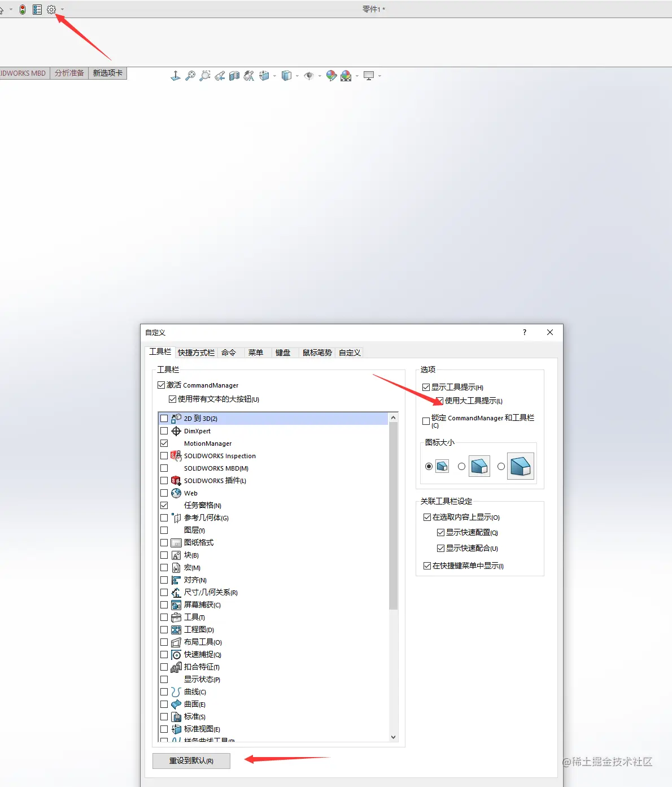Expand the Apply Scene dropdown arrow
This screenshot has height=787, width=672.
coord(357,76)
